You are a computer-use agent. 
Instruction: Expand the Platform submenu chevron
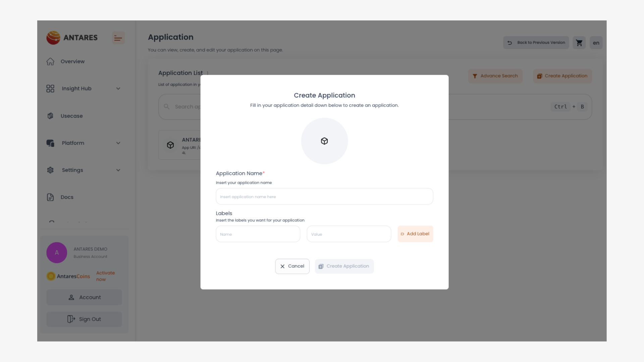click(x=118, y=143)
